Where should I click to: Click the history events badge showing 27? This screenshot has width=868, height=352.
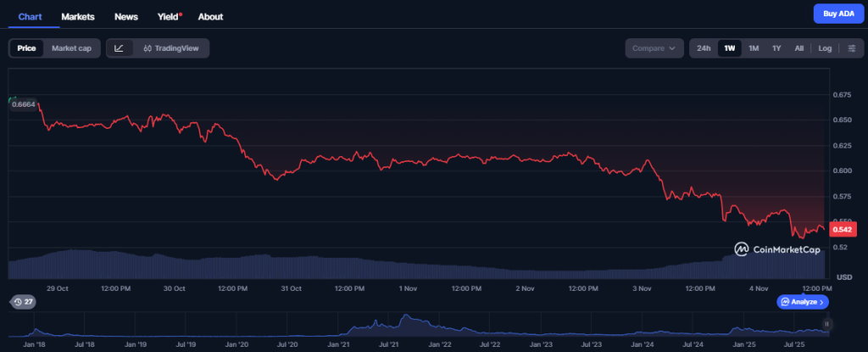(23, 302)
